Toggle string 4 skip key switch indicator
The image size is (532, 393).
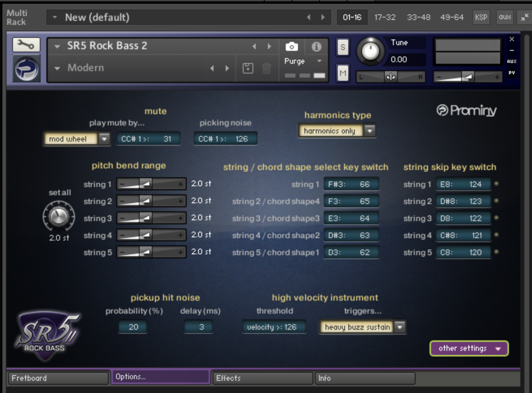[496, 235]
